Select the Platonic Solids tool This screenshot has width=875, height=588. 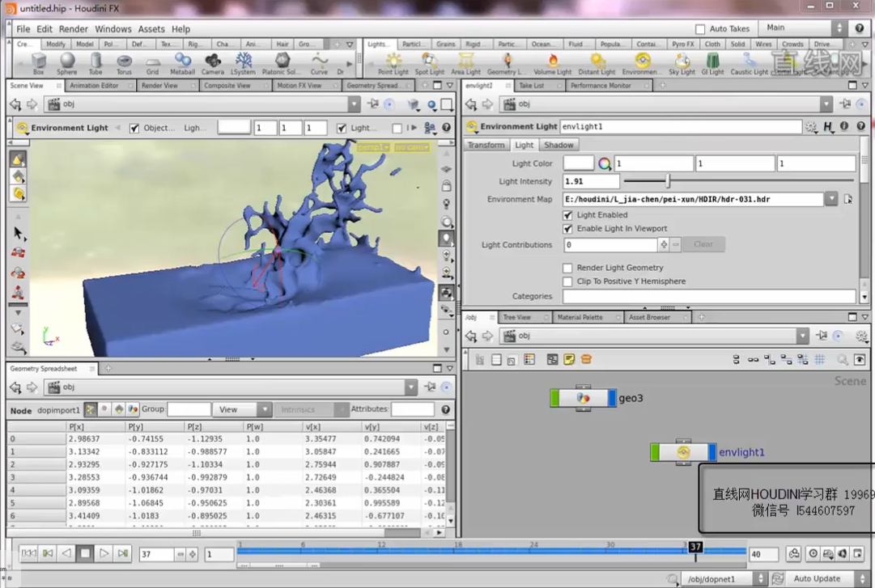click(x=281, y=63)
